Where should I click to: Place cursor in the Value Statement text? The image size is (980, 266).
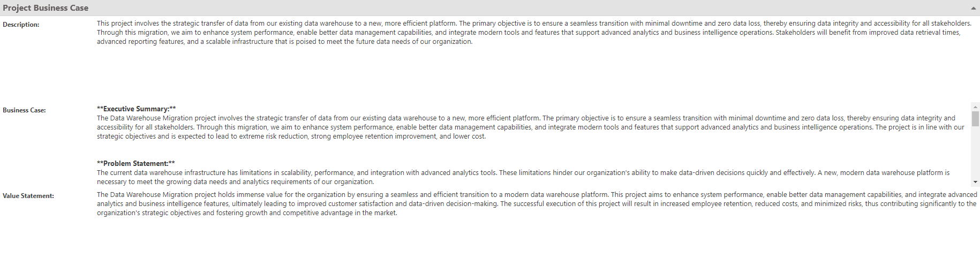coord(537,204)
